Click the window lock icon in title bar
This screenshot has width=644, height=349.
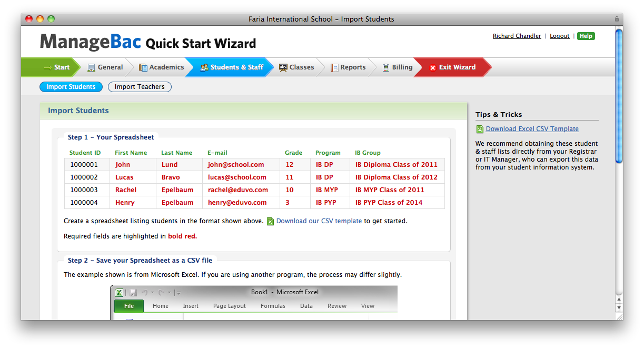pyautogui.click(x=617, y=19)
